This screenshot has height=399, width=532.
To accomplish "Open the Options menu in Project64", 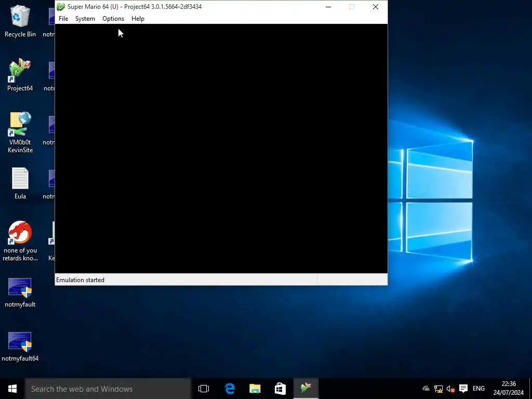I will [113, 19].
